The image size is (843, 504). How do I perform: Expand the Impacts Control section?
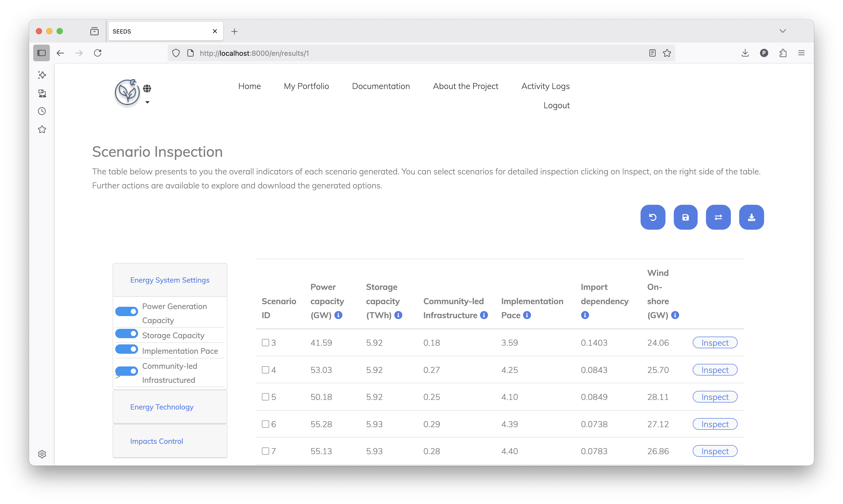click(x=157, y=441)
